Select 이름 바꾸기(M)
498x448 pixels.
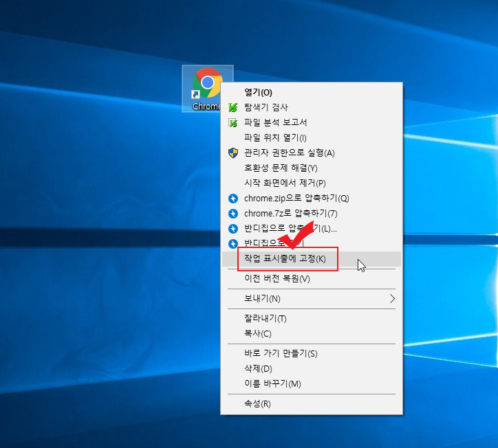point(312,384)
